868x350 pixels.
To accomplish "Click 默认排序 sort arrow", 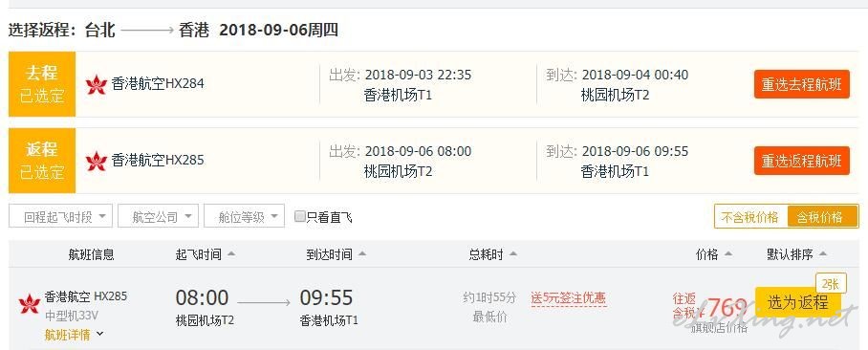I will tap(823, 254).
